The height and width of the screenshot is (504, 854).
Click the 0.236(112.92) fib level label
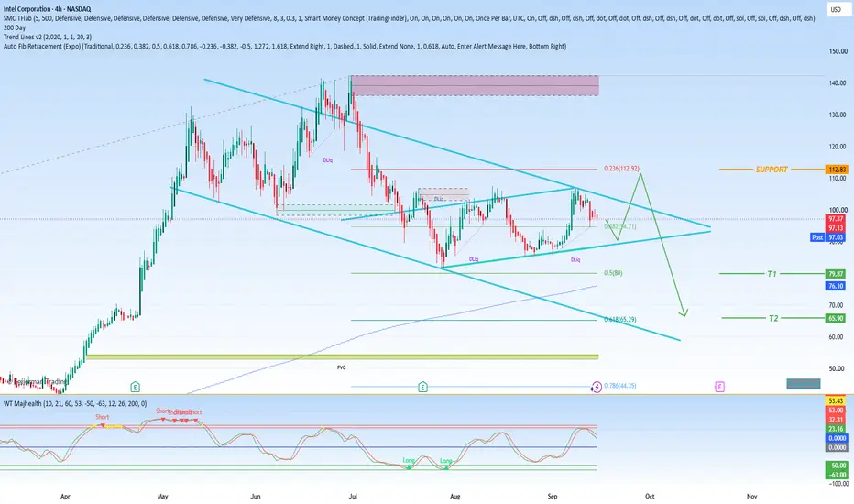[621, 169]
